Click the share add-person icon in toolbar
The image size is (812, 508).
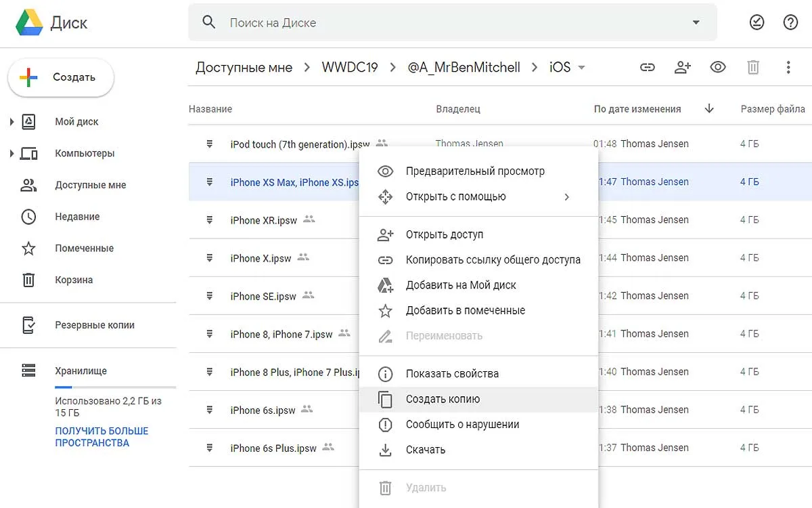[x=683, y=67]
